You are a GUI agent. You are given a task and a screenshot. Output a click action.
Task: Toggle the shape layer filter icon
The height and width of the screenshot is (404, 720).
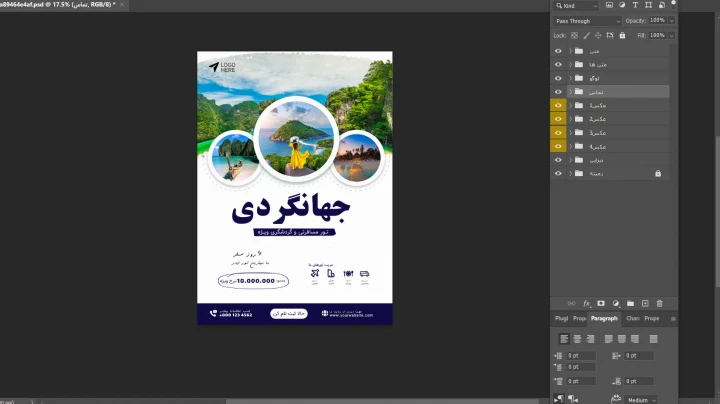[x=648, y=5]
